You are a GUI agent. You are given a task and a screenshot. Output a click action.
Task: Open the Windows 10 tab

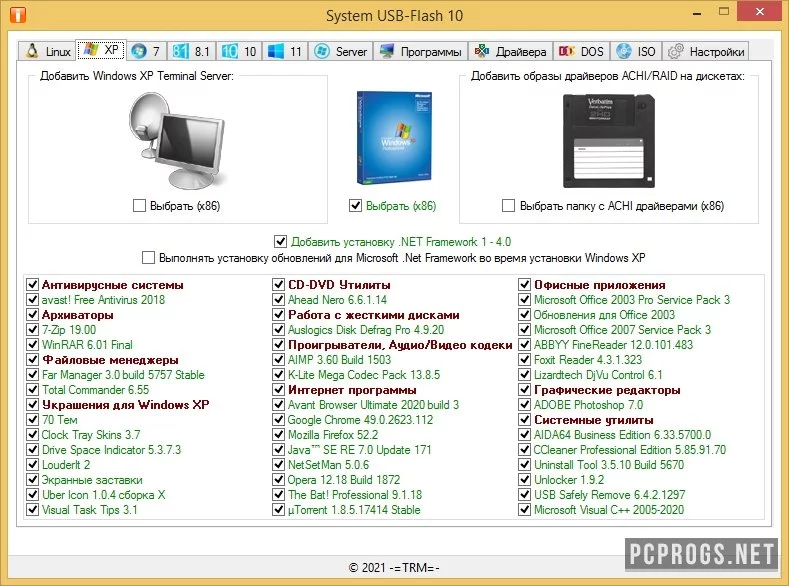tap(240, 51)
